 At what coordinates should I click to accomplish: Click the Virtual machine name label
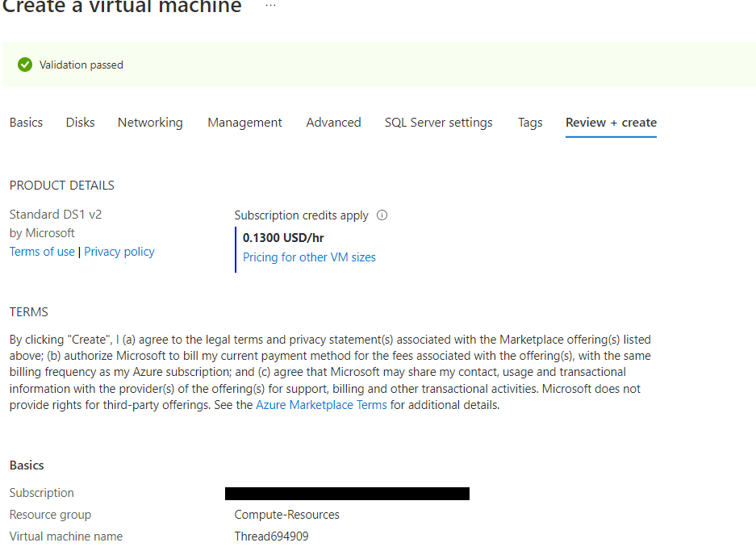(x=65, y=536)
